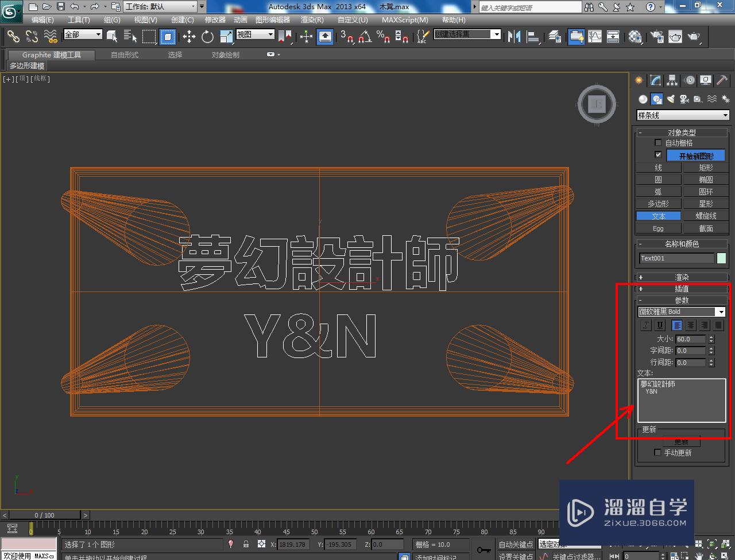
Task: Click the 矩形 shape button
Action: 706,168
